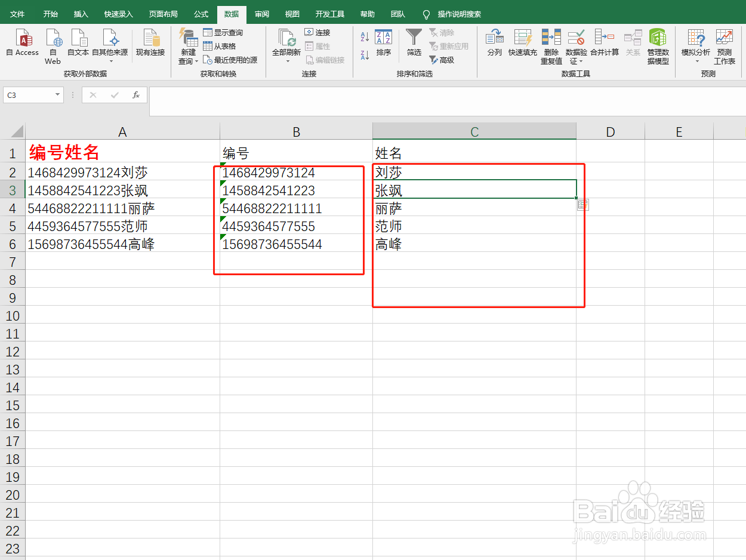Click Refresh All
746x560 pixels.
pyautogui.click(x=286, y=47)
